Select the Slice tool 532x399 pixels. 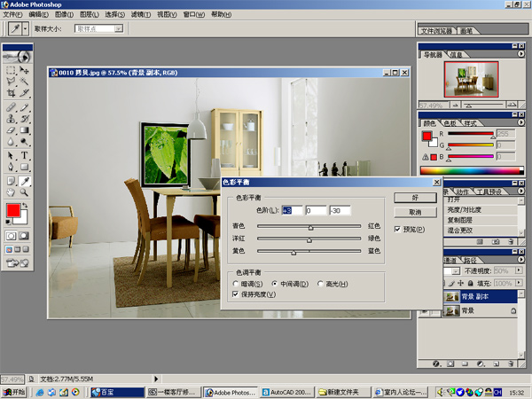click(x=24, y=92)
